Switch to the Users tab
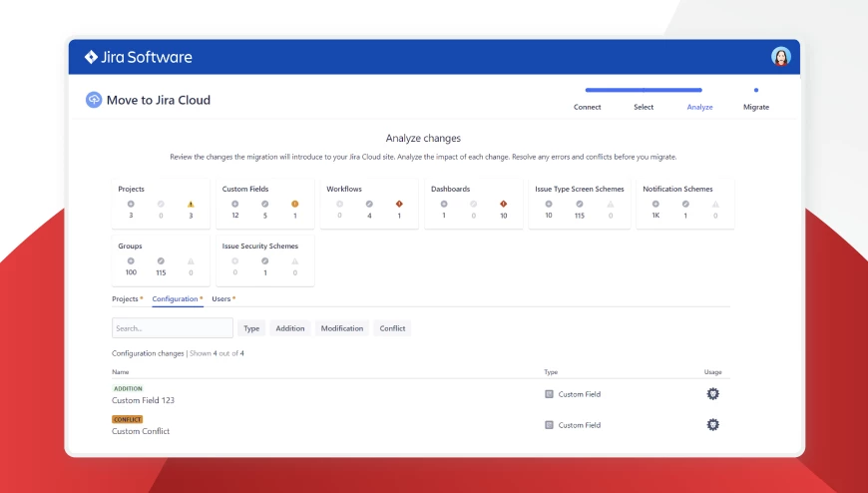 221,299
